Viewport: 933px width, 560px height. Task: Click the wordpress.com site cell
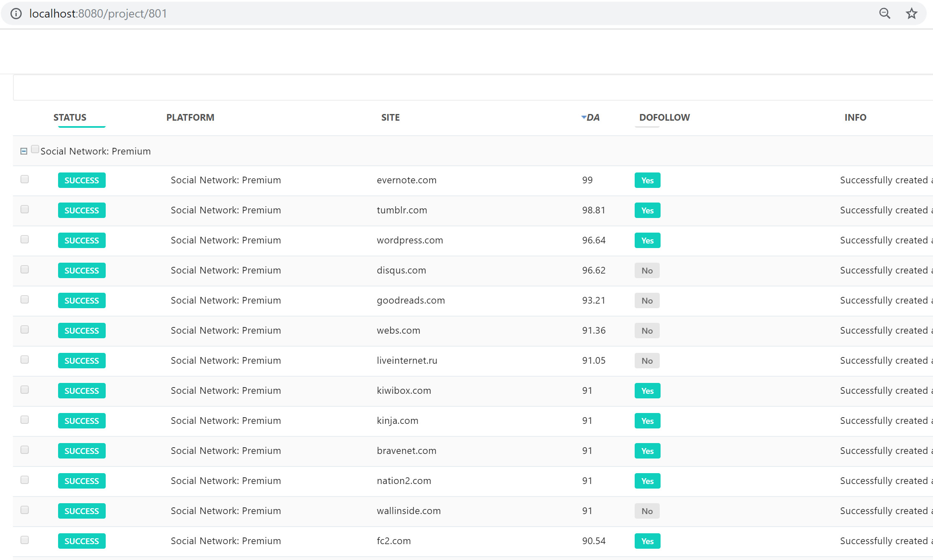coord(410,241)
